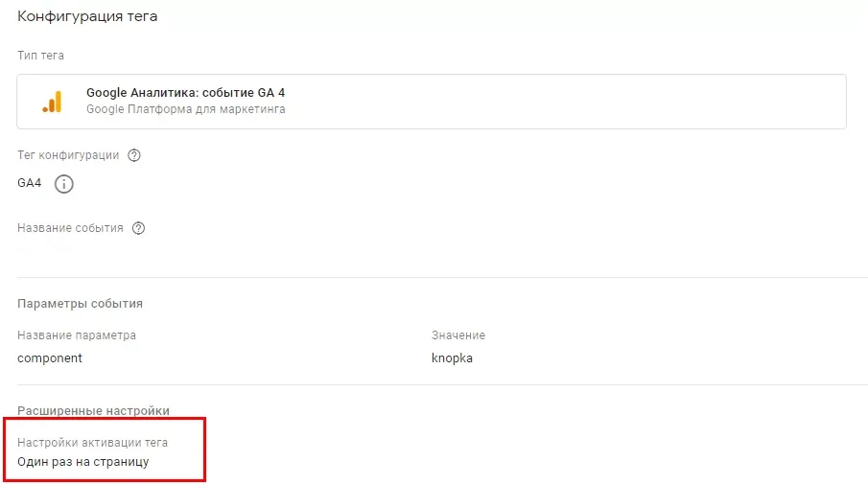Image resolution: width=868 pixels, height=484 pixels.
Task: Expand the Расширенные настройки section
Action: click(93, 411)
